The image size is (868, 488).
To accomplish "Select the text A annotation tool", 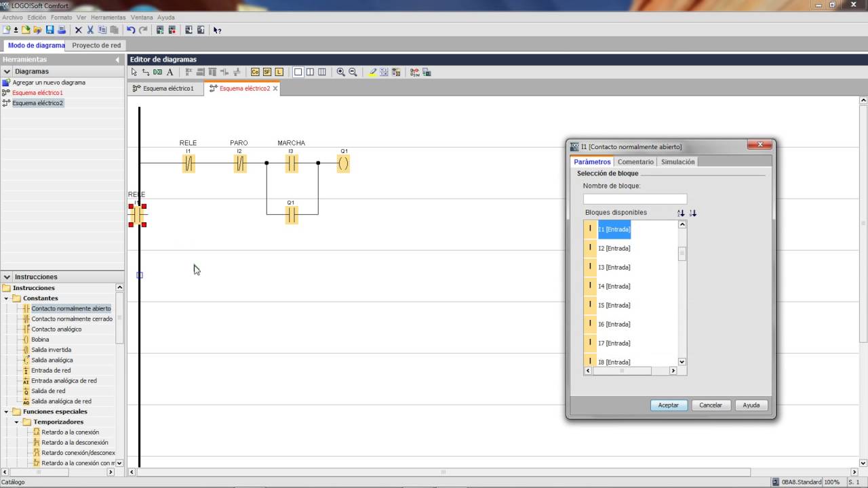I will [x=170, y=72].
